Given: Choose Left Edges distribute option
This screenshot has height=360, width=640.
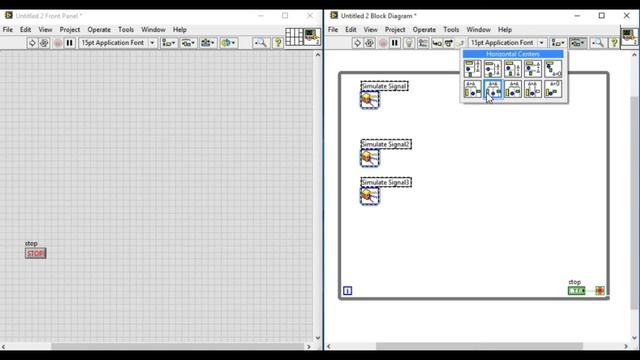Looking at the screenshot, I should (472, 89).
